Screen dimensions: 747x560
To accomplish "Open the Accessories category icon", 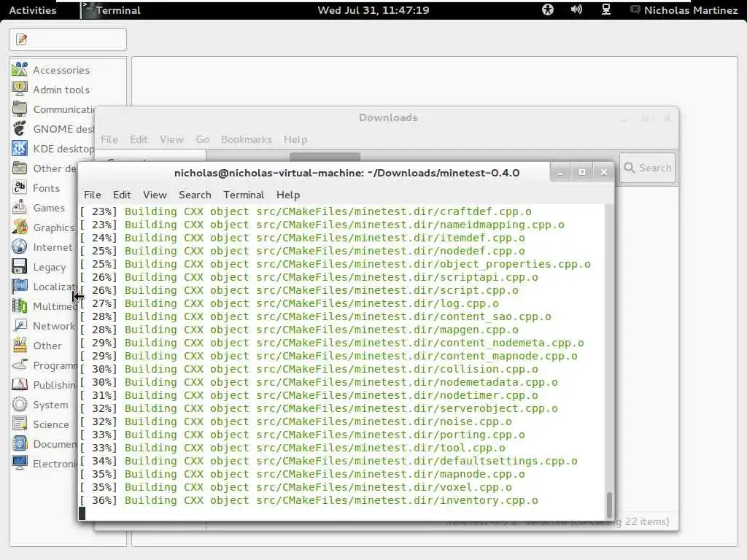I will (x=20, y=69).
